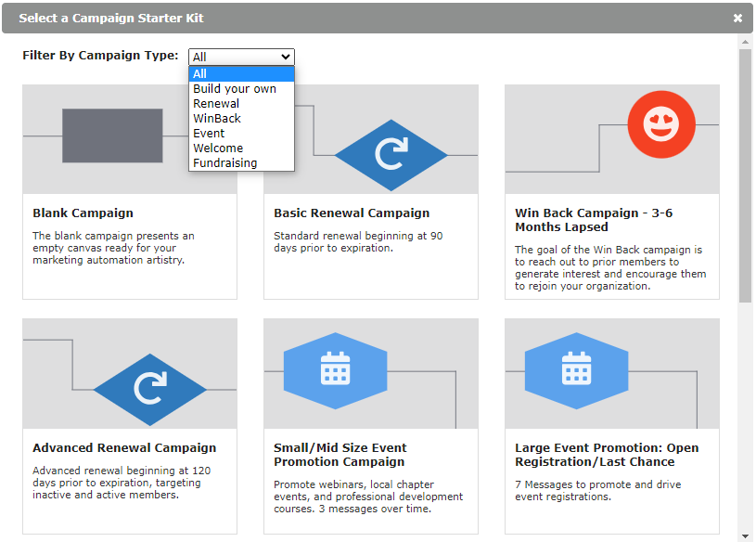Select "WinBack" from the filter dropdown

click(x=217, y=118)
